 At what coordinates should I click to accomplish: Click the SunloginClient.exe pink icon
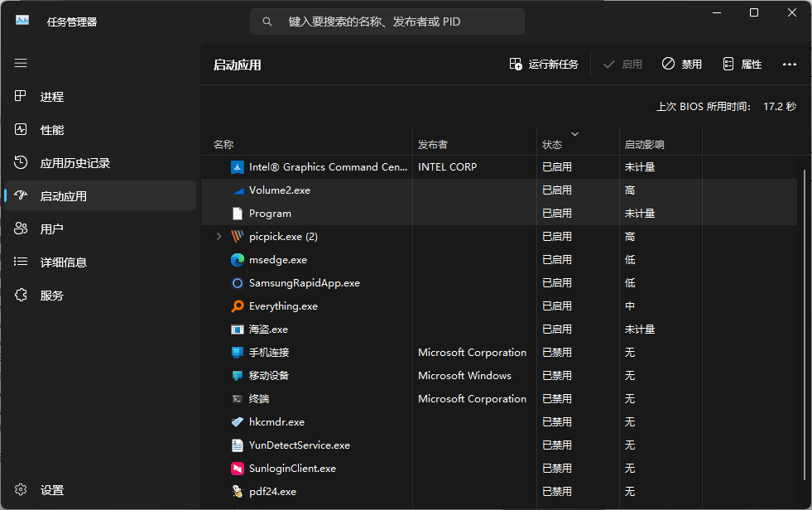click(x=238, y=469)
